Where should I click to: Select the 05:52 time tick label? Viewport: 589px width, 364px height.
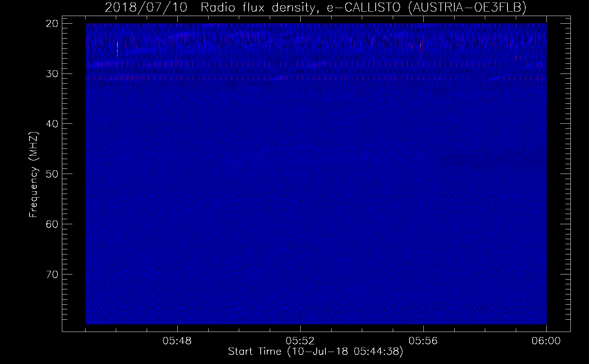coord(300,341)
